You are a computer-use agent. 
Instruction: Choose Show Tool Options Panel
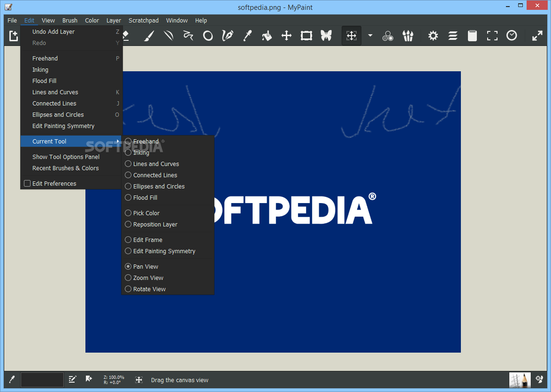[70, 157]
